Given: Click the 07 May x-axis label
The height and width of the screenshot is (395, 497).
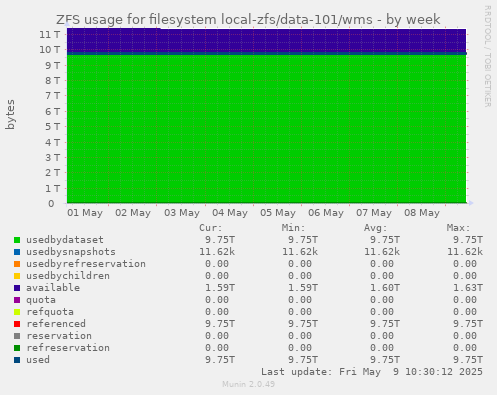Looking at the screenshot, I should tap(374, 213).
